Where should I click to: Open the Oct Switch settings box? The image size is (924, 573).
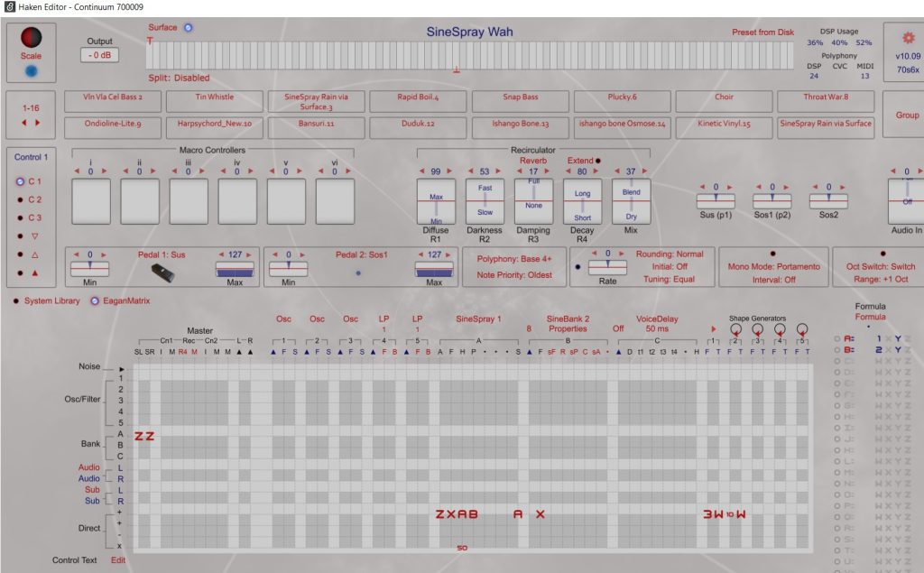point(879,267)
